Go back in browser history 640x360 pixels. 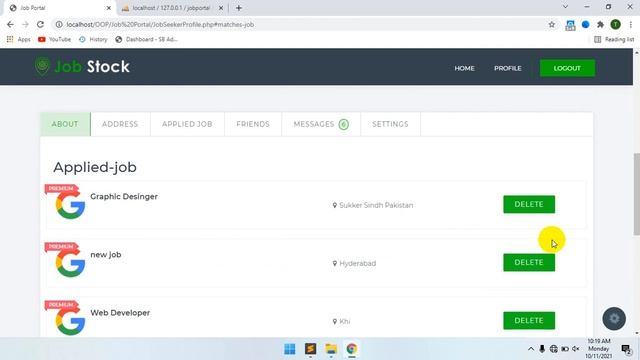click(10, 24)
